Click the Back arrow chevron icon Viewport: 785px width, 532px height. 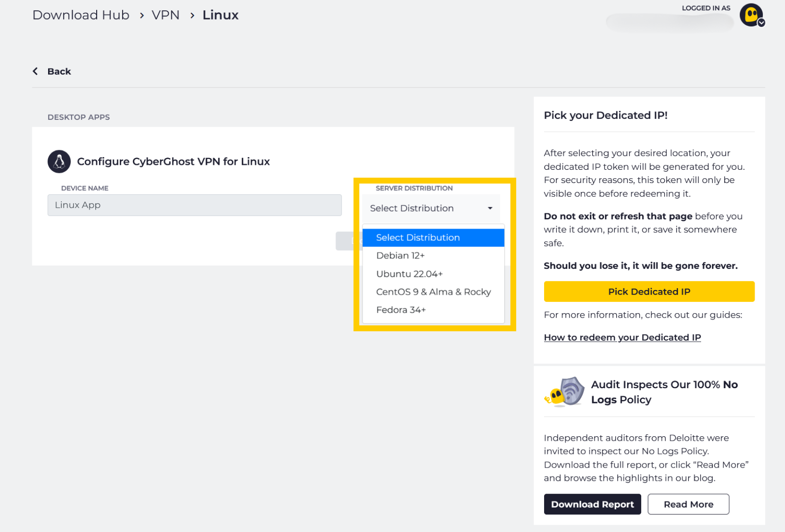[35, 71]
